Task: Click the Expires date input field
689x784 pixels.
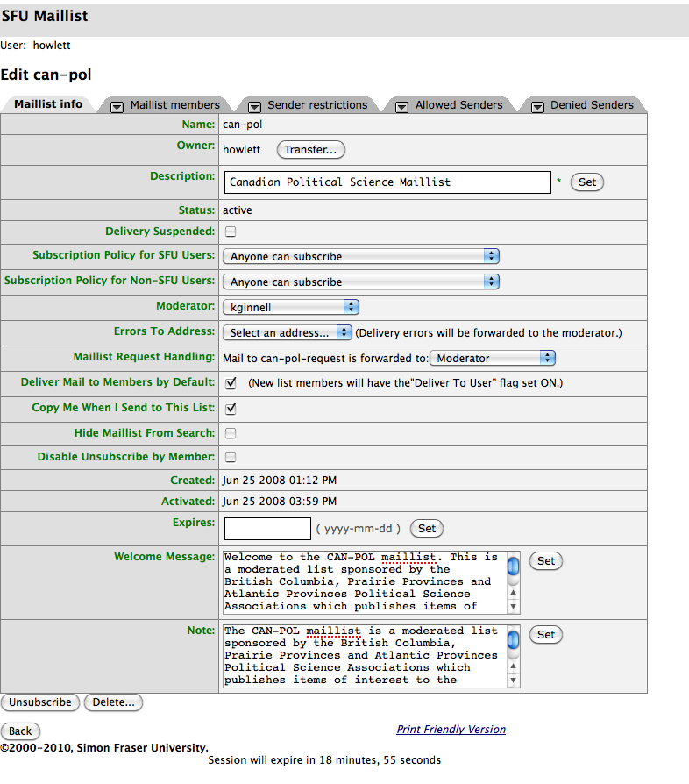Action: 267,529
